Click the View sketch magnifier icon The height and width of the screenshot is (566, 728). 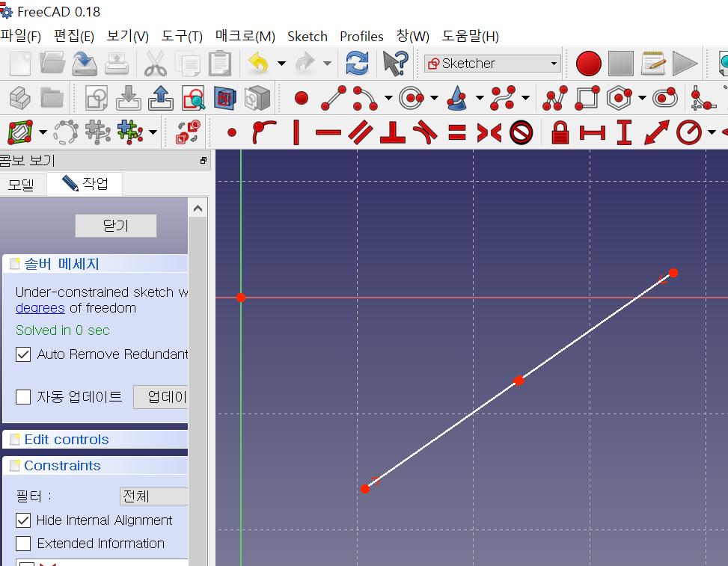click(193, 98)
